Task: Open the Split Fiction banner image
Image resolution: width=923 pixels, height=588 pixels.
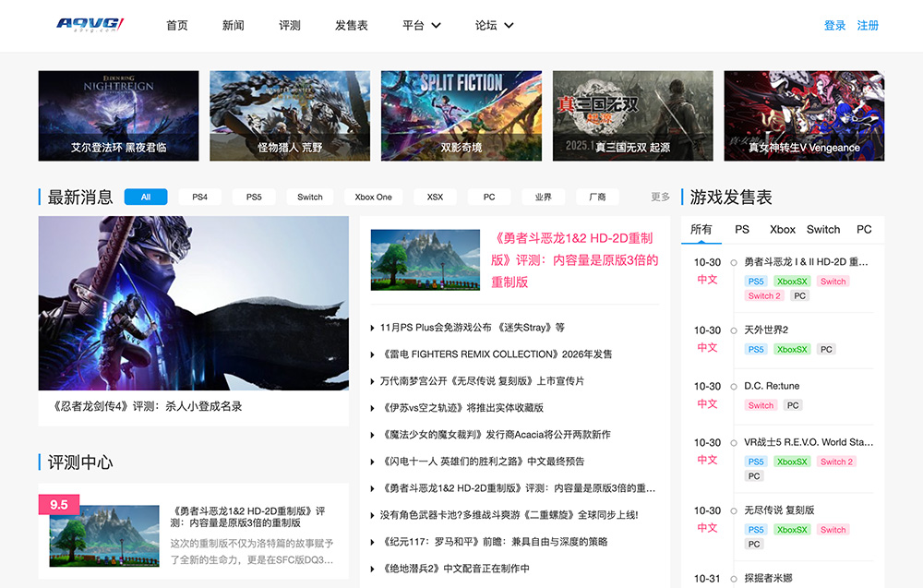Action: [x=461, y=115]
